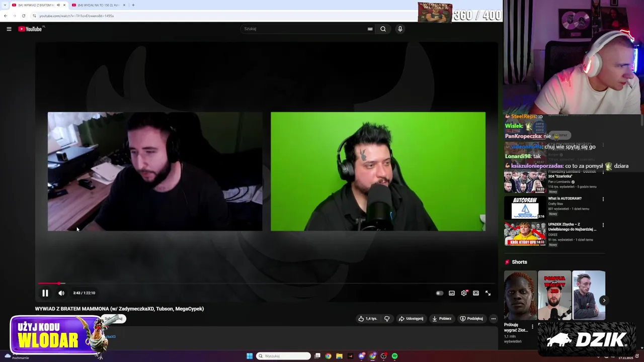This screenshot has width=644, height=362.
Task: Open the POMYLIŁ WALUTY Short thumbnail
Action: (x=554, y=295)
